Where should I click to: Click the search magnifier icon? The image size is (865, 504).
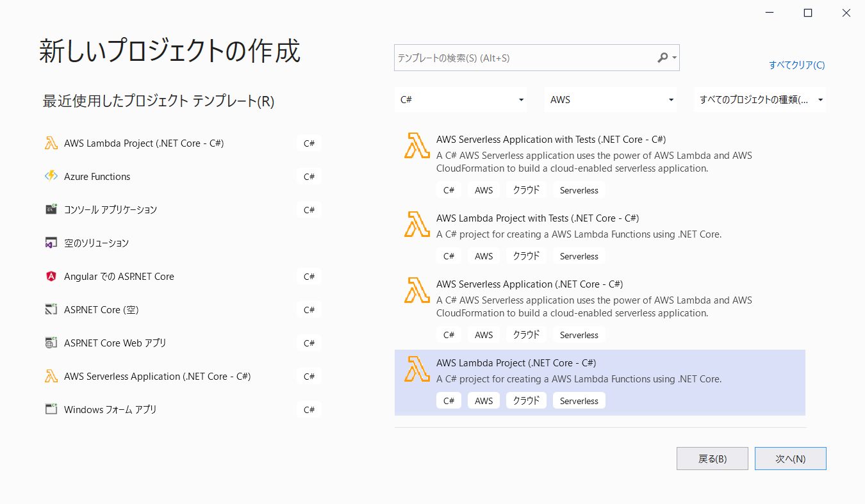tap(663, 58)
